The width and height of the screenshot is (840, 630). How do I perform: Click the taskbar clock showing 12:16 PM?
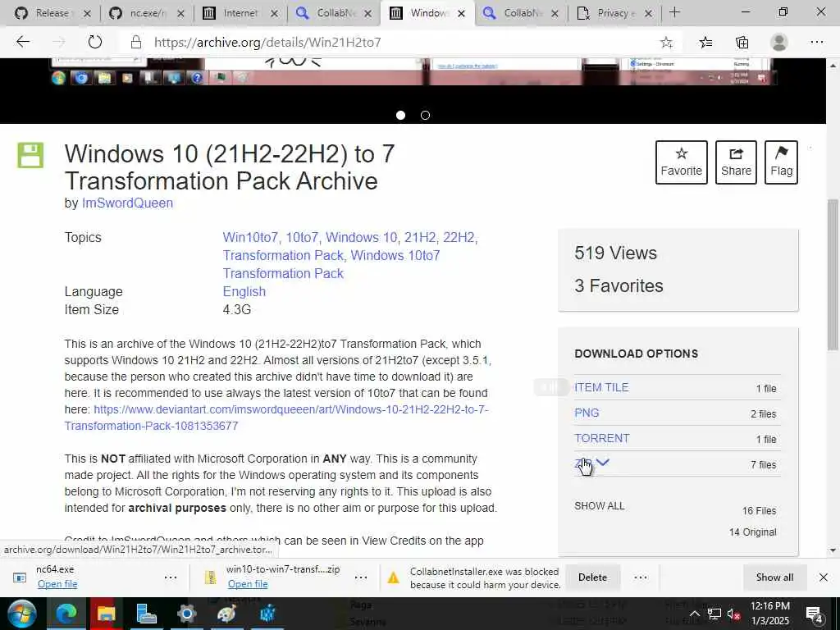coord(769,614)
